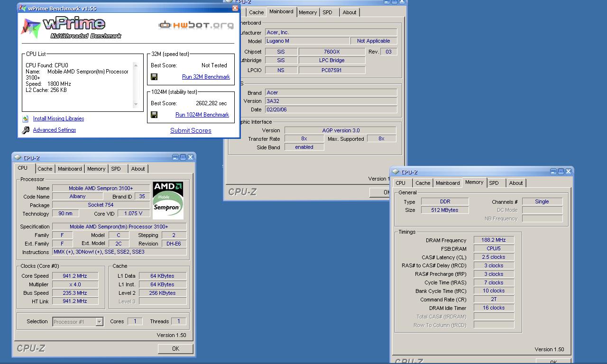Click OK in CPU-Z CPU window

coord(175,348)
